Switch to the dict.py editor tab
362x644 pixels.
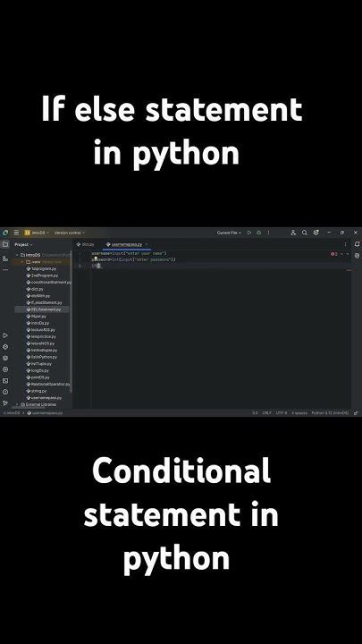[86, 244]
